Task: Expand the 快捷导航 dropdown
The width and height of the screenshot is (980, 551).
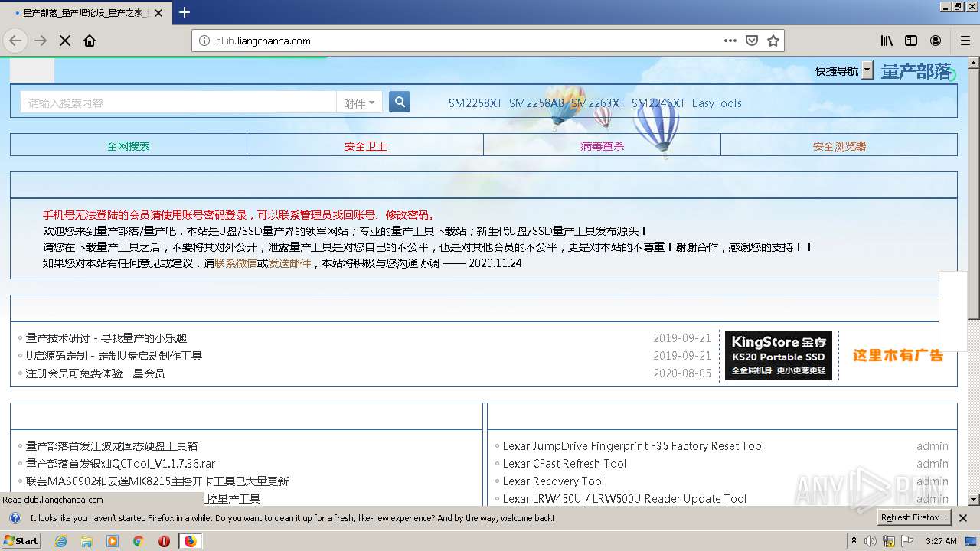Action: click(867, 70)
